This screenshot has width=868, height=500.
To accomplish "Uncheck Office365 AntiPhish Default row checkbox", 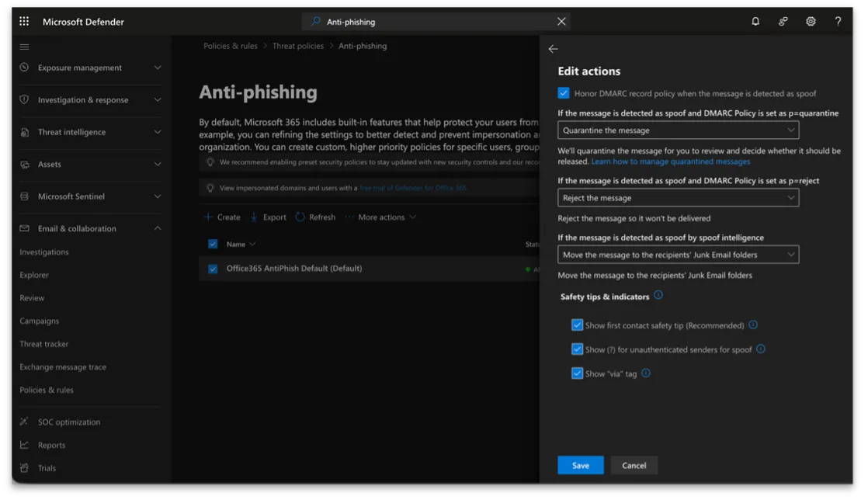I will tap(213, 269).
